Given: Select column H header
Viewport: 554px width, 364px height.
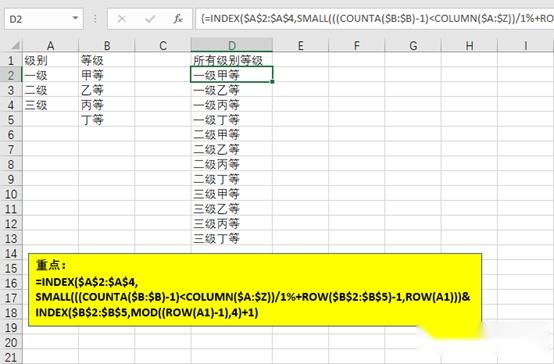Looking at the screenshot, I should (469, 45).
